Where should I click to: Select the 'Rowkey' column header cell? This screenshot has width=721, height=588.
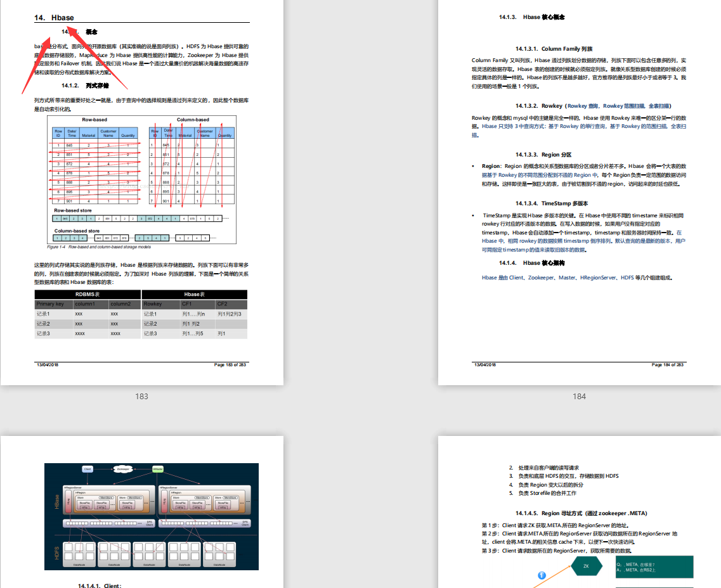pyautogui.click(x=161, y=304)
